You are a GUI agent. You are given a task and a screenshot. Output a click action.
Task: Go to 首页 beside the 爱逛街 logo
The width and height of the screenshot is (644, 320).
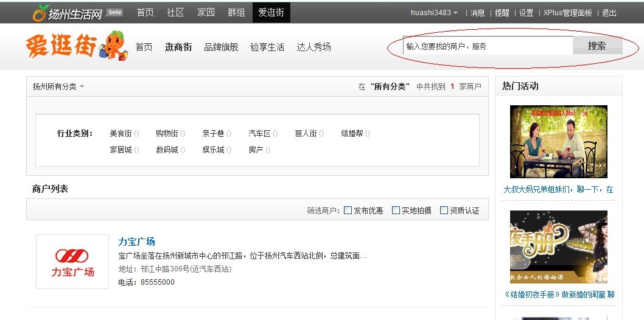144,47
